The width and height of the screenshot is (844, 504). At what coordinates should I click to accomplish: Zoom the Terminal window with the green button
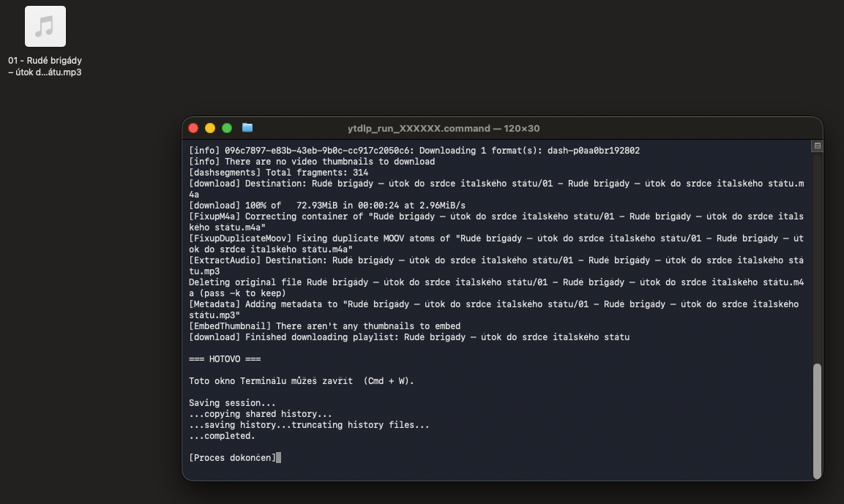(x=227, y=128)
